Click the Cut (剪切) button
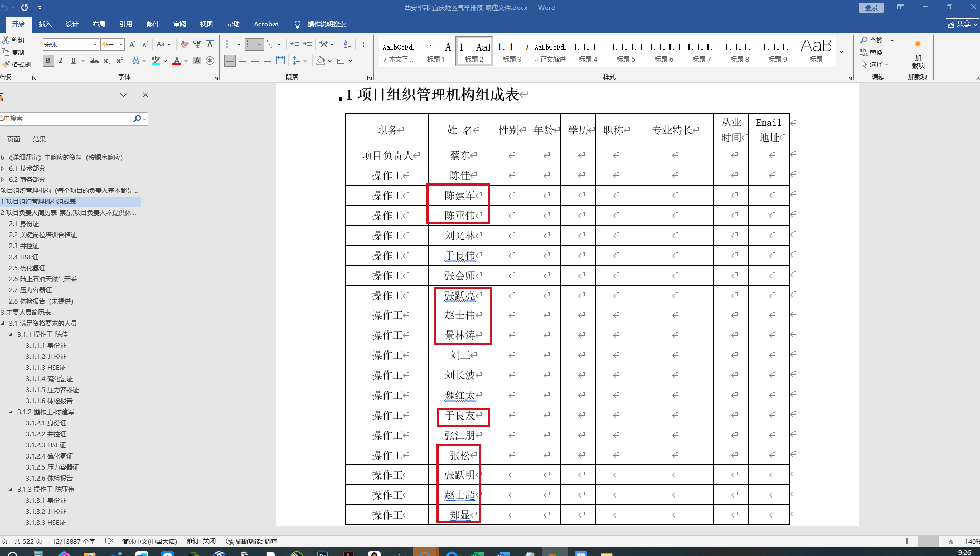This screenshot has height=556, width=980. 13,41
